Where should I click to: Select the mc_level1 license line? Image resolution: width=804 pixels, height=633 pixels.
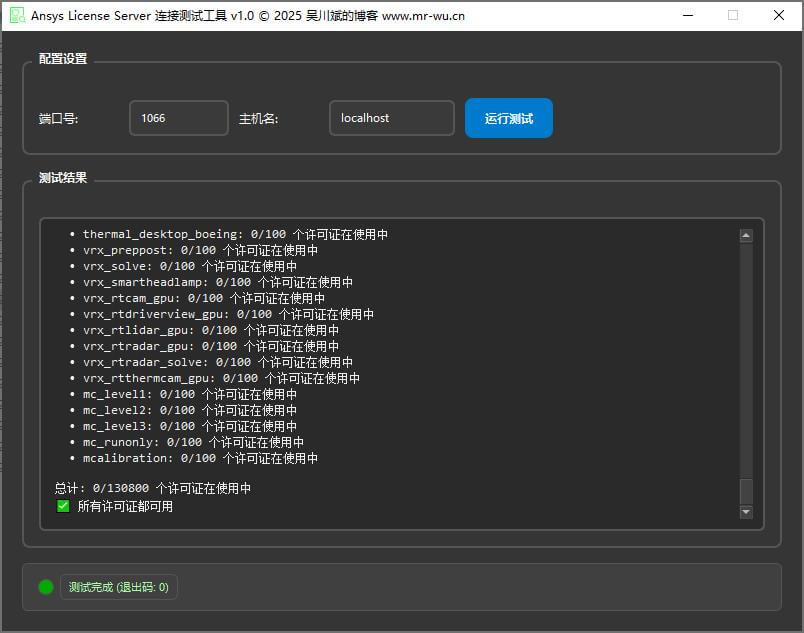(x=190, y=394)
